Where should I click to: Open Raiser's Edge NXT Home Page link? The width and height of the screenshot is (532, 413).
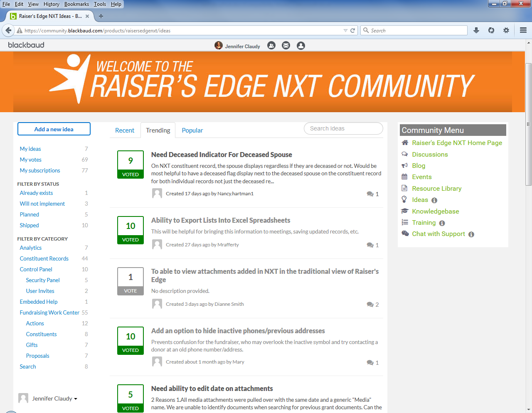[457, 143]
